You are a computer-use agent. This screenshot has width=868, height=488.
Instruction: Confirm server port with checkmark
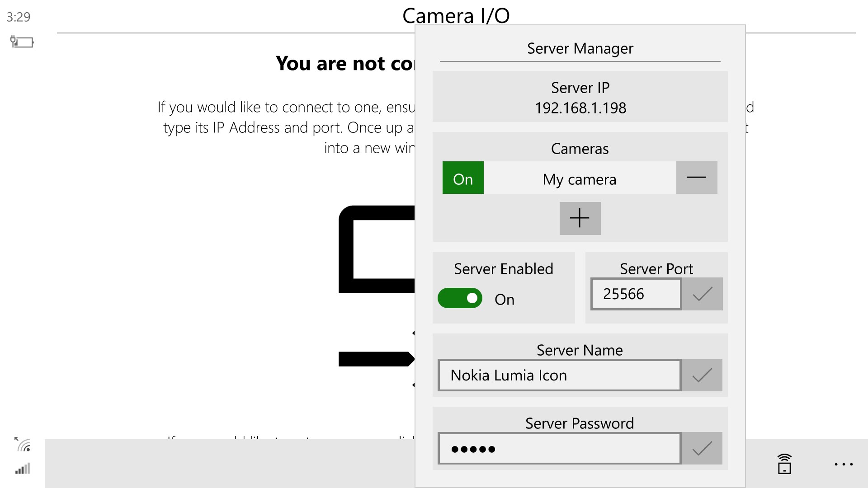(702, 294)
